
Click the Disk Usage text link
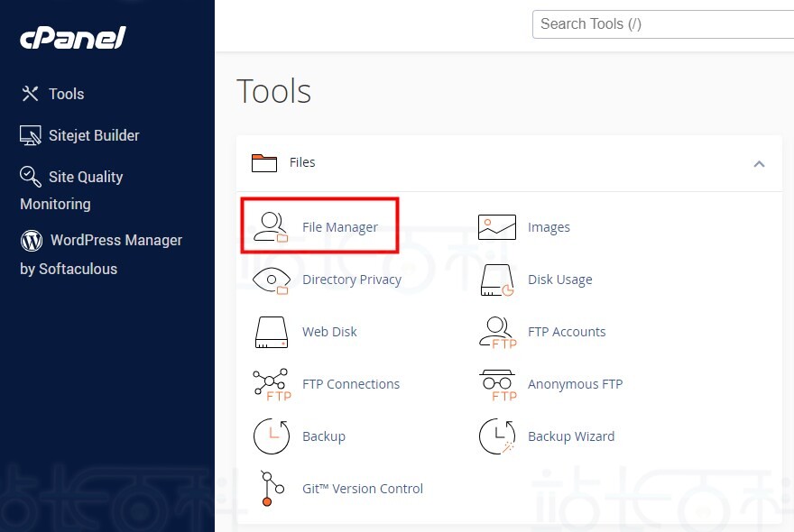559,280
